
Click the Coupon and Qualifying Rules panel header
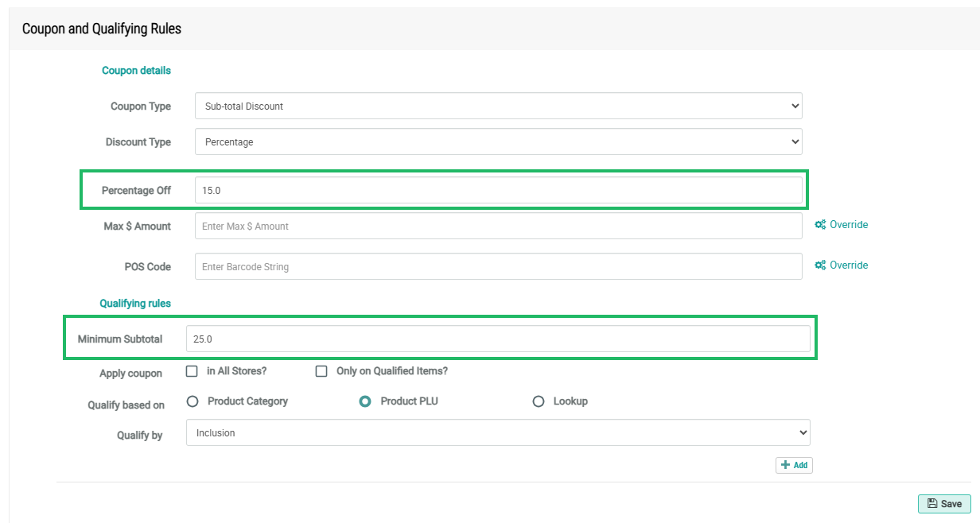click(x=102, y=29)
